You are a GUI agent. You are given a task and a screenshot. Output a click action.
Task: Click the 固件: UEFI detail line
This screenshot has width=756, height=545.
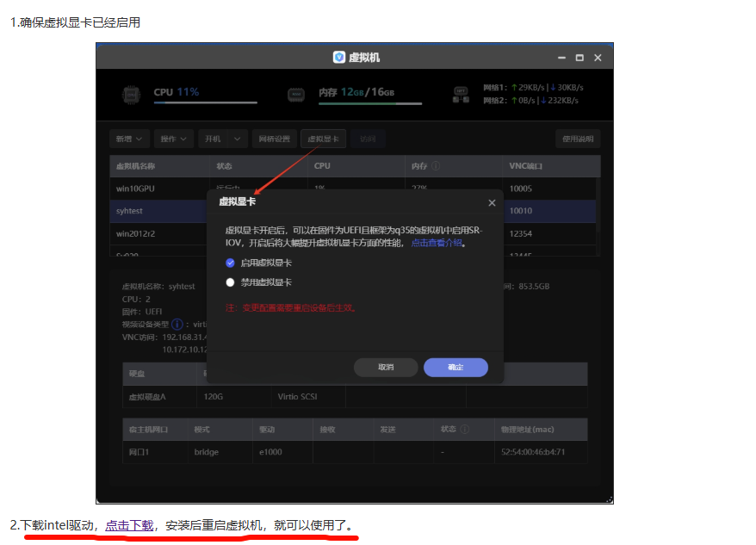pos(142,312)
